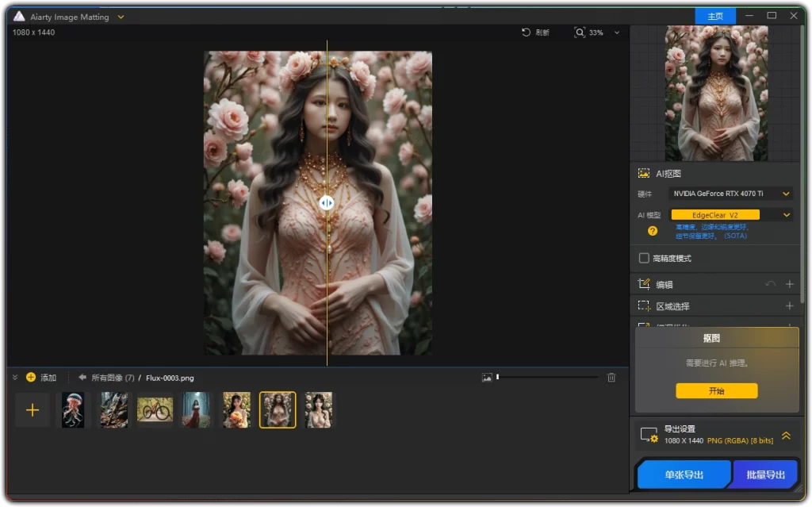Select the 编辑 edit brush tool icon
The height and width of the screenshot is (507, 812).
click(x=643, y=283)
